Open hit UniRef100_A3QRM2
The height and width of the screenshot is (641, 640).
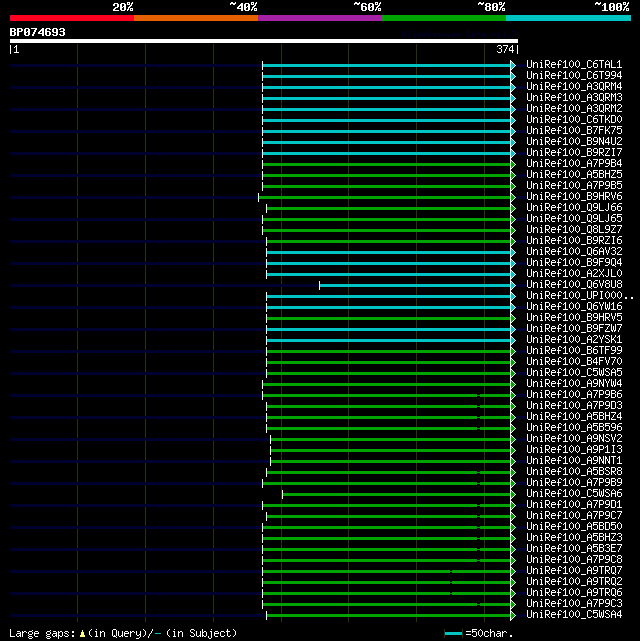tap(574, 109)
